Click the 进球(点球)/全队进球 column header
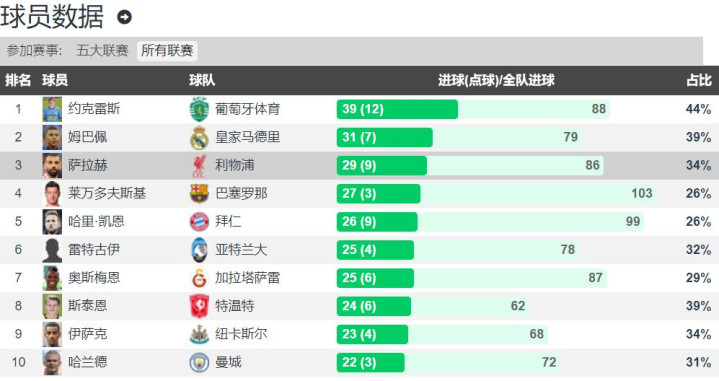The height and width of the screenshot is (381, 719). click(496, 81)
